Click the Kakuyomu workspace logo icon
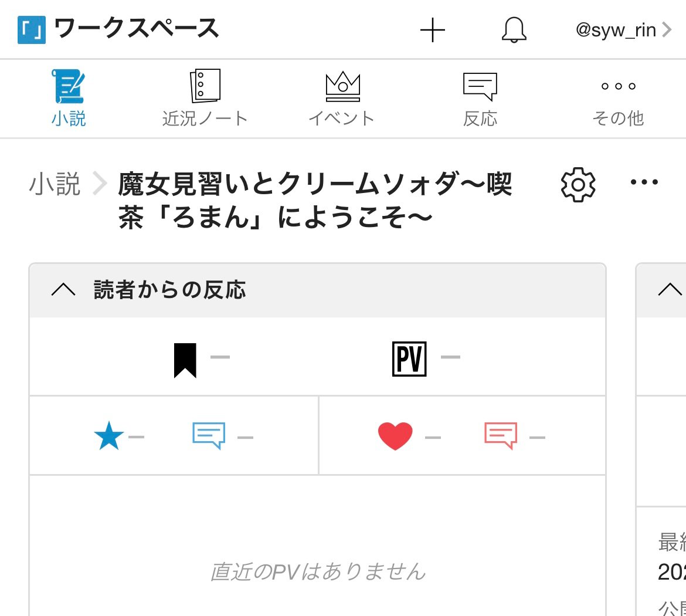The width and height of the screenshot is (686, 616). pyautogui.click(x=32, y=30)
